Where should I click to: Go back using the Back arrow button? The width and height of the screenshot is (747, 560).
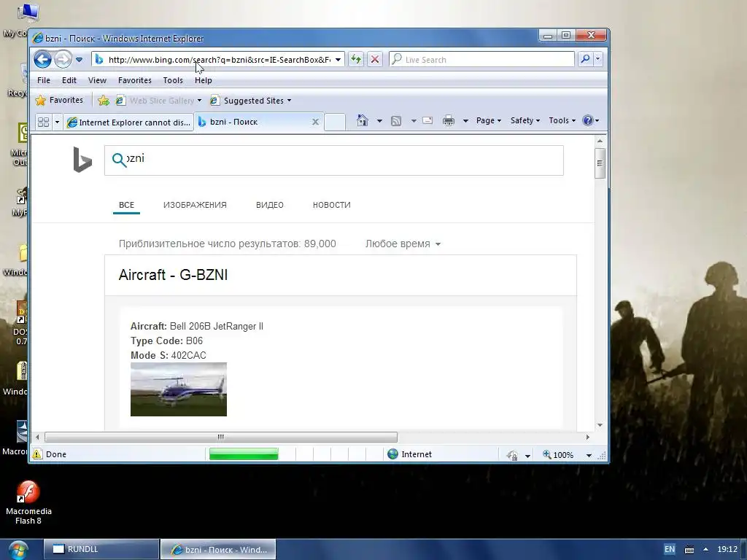(42, 60)
